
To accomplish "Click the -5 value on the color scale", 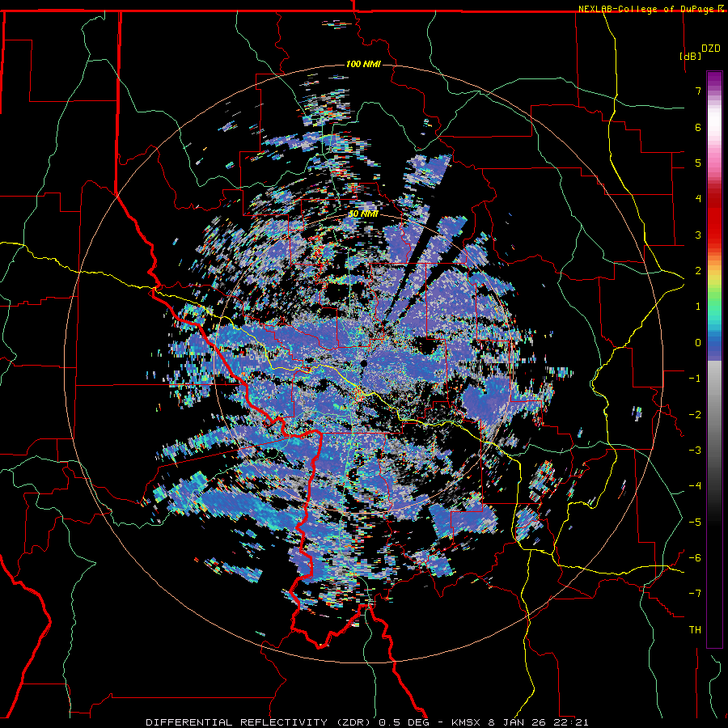I will [695, 523].
